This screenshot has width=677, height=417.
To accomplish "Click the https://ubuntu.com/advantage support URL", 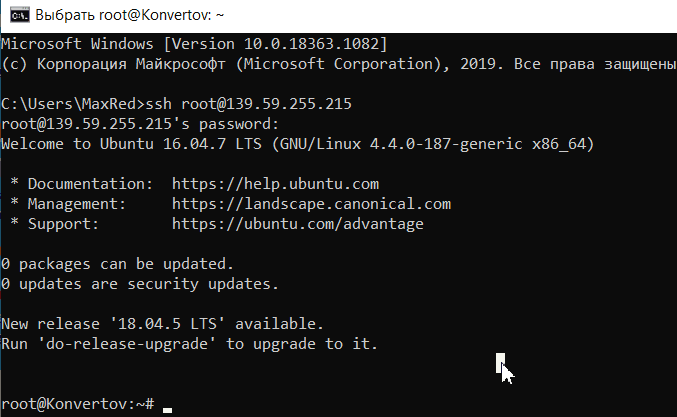I will (x=298, y=224).
